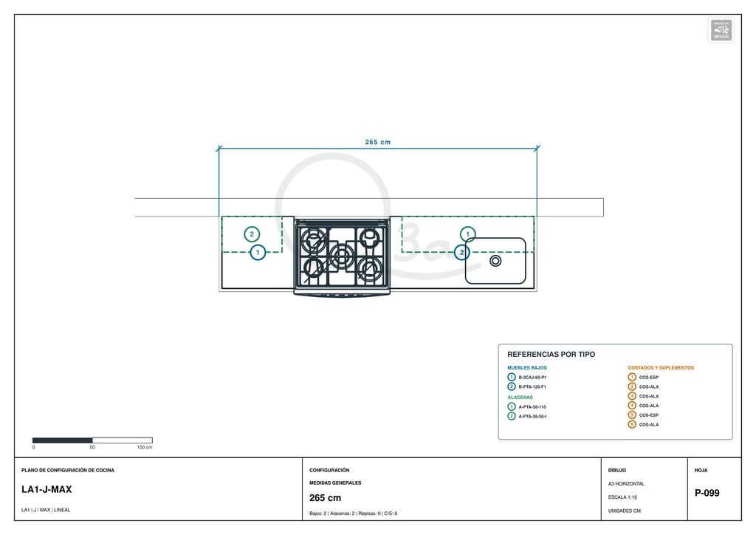Screen dimensions: 756x535
Task: Click the sink drain circle
Action: click(x=495, y=261)
